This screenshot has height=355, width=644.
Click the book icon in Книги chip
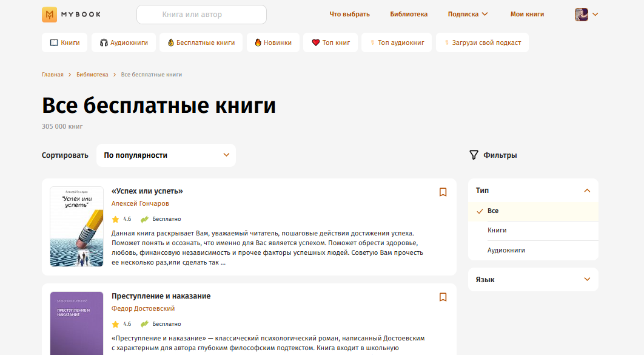[x=54, y=42]
